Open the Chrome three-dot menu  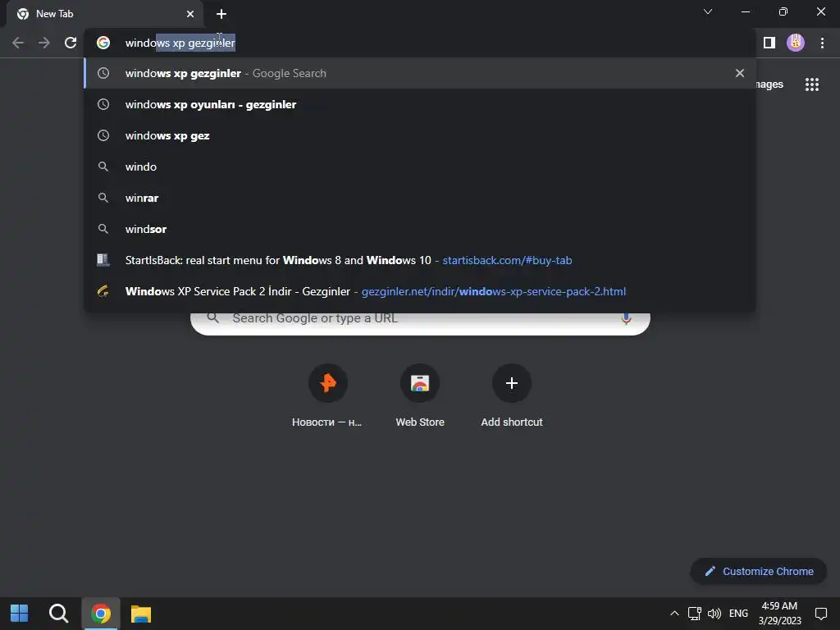tap(822, 43)
